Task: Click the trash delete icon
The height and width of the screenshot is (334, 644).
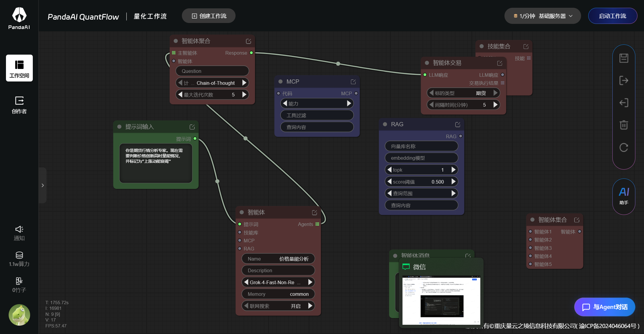Action: 624,125
